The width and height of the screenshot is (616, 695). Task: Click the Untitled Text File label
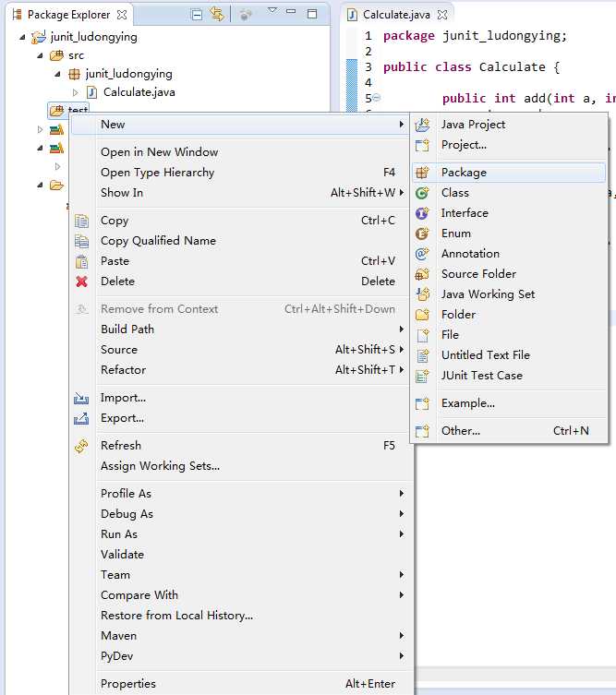coord(485,355)
